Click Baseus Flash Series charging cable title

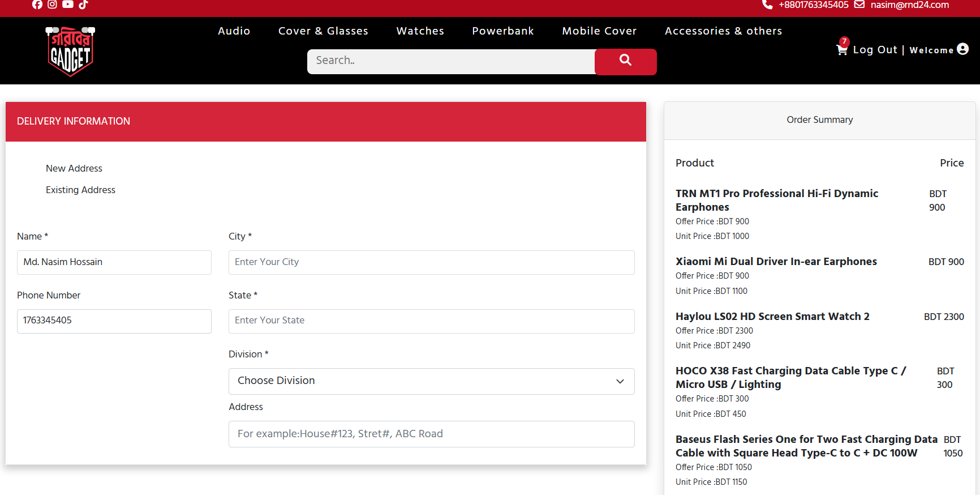coord(806,446)
